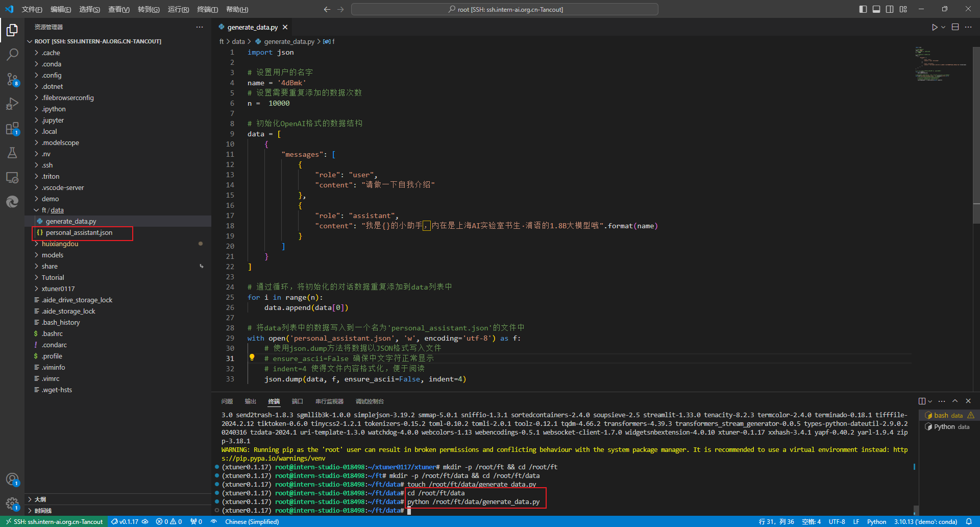The width and height of the screenshot is (980, 527).
Task: Click the Run Python File play button
Action: pyautogui.click(x=934, y=27)
